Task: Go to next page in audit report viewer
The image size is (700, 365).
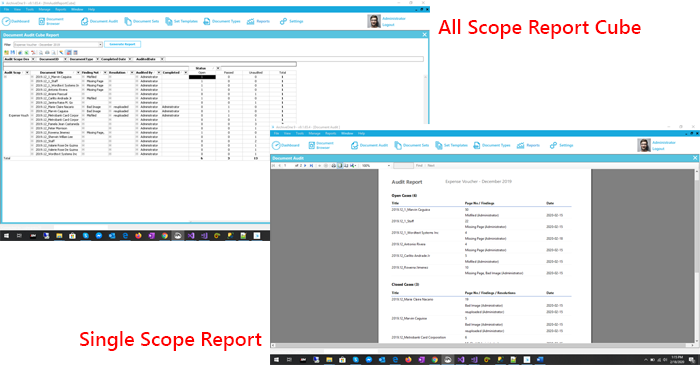Action: point(305,166)
